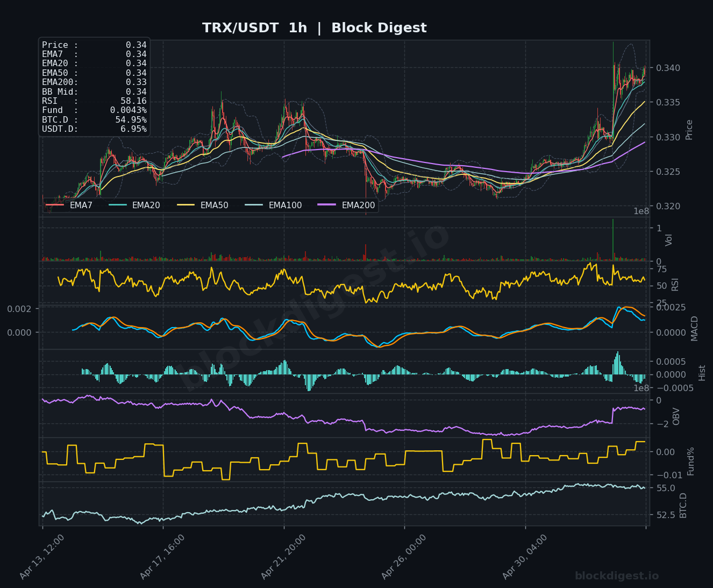Click the Fund% panel axis label

coord(691,461)
